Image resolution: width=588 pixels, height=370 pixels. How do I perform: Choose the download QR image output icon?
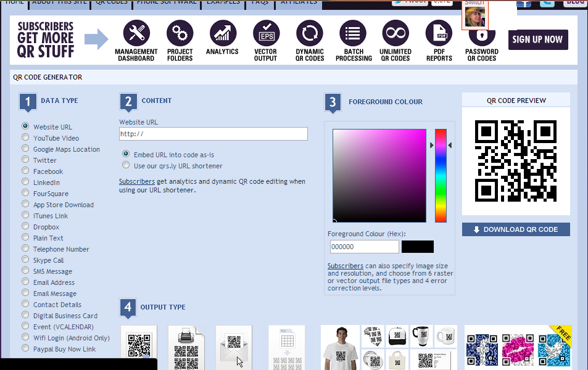(139, 347)
